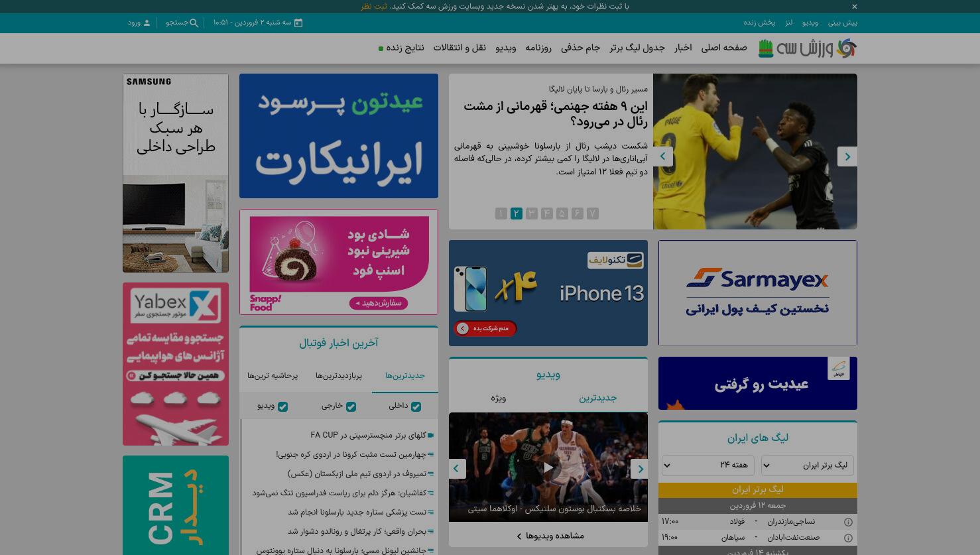Click the نساجی‌مازندران - فولاد match row

[758, 522]
